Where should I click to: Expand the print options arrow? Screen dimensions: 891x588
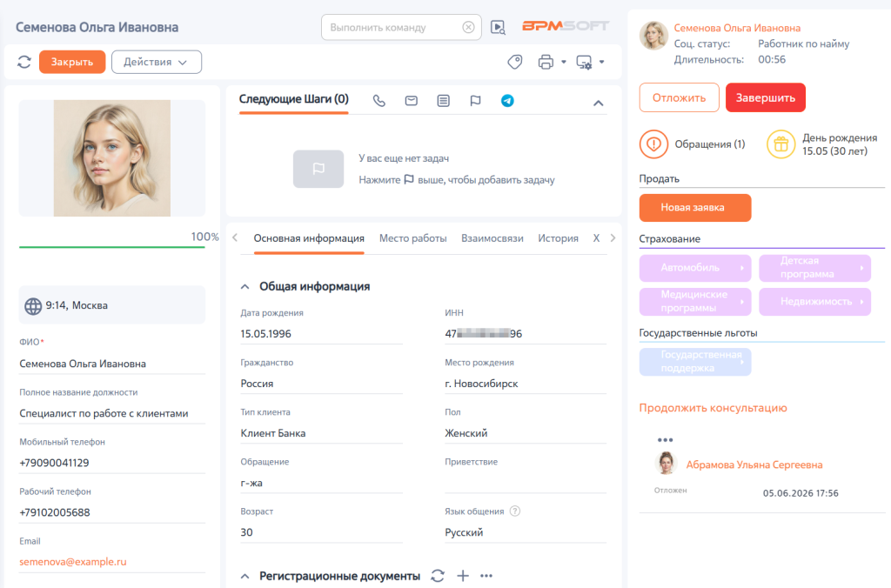564,62
